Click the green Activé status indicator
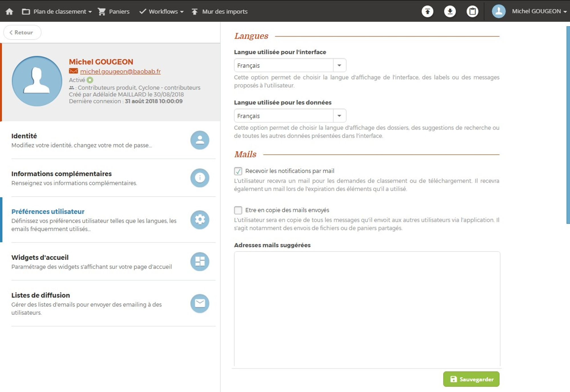The image size is (570, 392). (x=90, y=80)
